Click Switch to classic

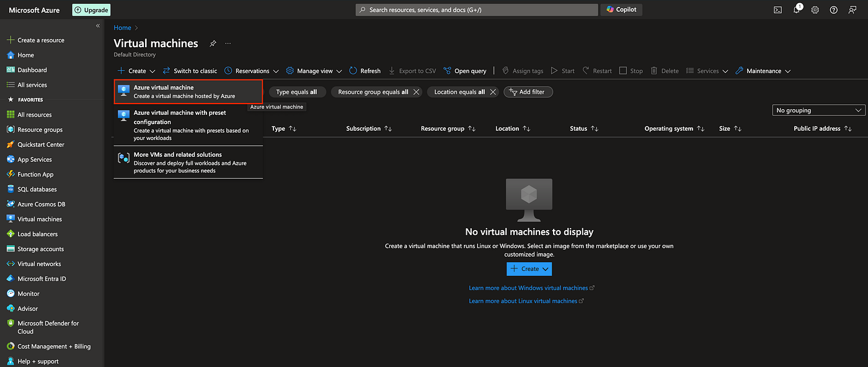tap(190, 71)
